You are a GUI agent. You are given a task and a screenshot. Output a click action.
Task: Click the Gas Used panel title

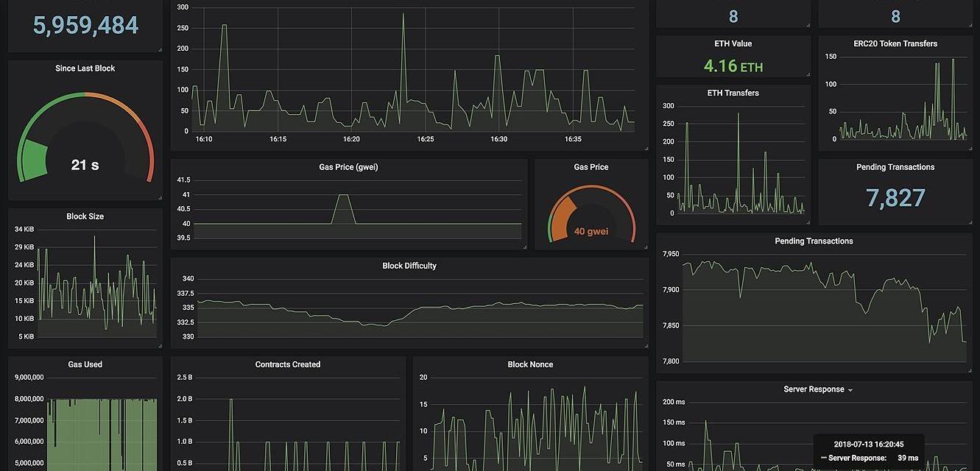[x=85, y=364]
